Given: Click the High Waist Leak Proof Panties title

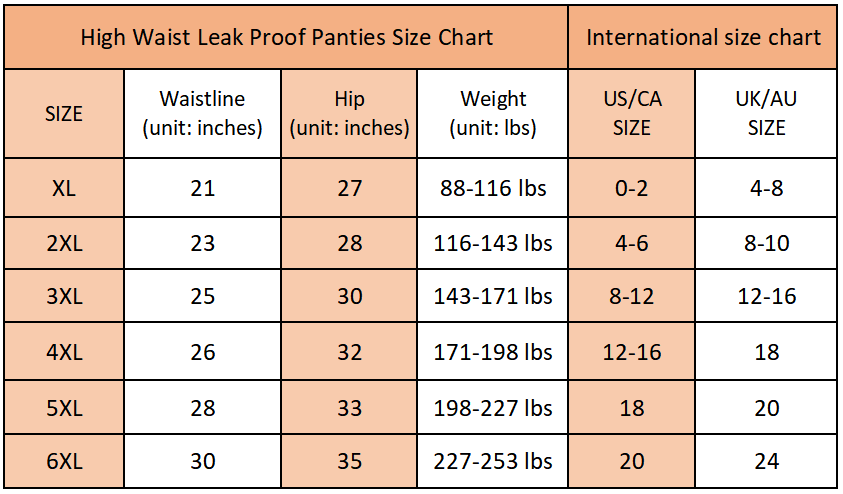Looking at the screenshot, I should coord(287,37).
